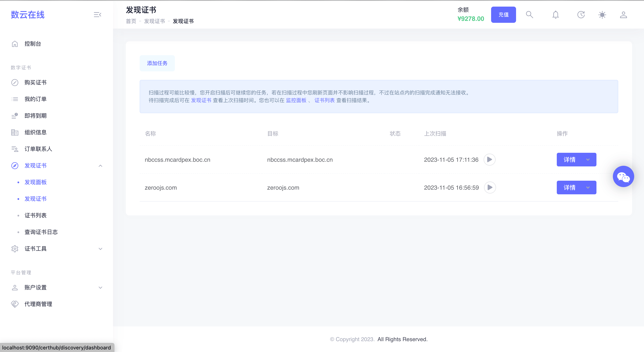Collapse the sidebar menu toggle icon
Screen dimensions: 644x352
[x=97, y=15]
